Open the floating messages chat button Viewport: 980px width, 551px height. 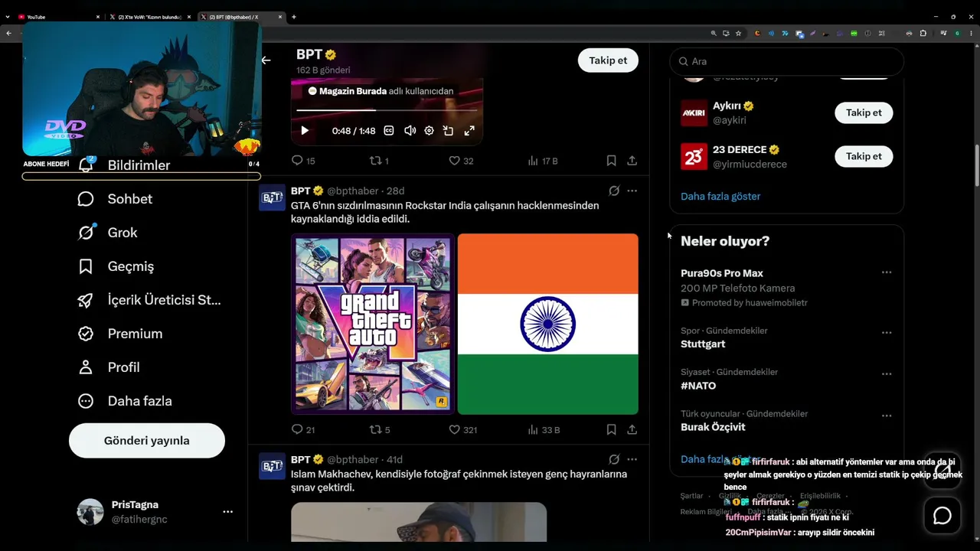(942, 516)
